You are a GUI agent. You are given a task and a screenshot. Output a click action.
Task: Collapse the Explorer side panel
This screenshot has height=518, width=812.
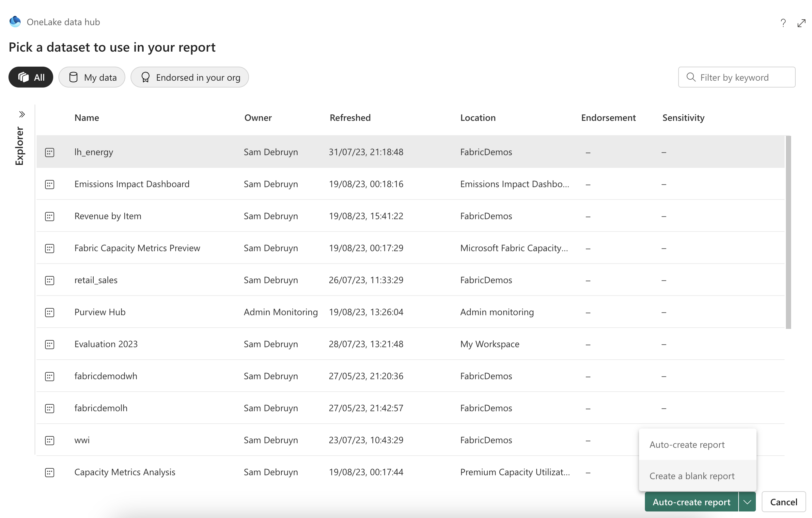coord(22,114)
